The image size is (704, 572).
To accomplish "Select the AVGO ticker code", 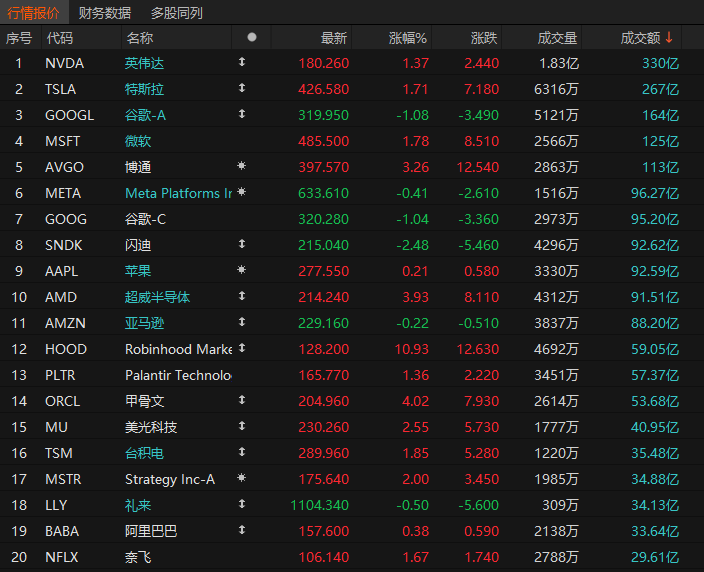I will [x=64, y=167].
